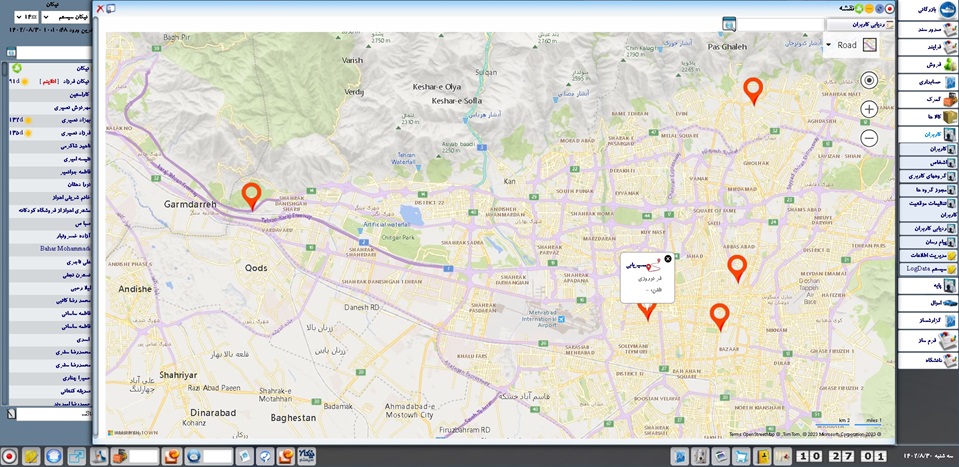Click the question mark help icon on taskbar
959x467 pixels.
[x=264, y=455]
